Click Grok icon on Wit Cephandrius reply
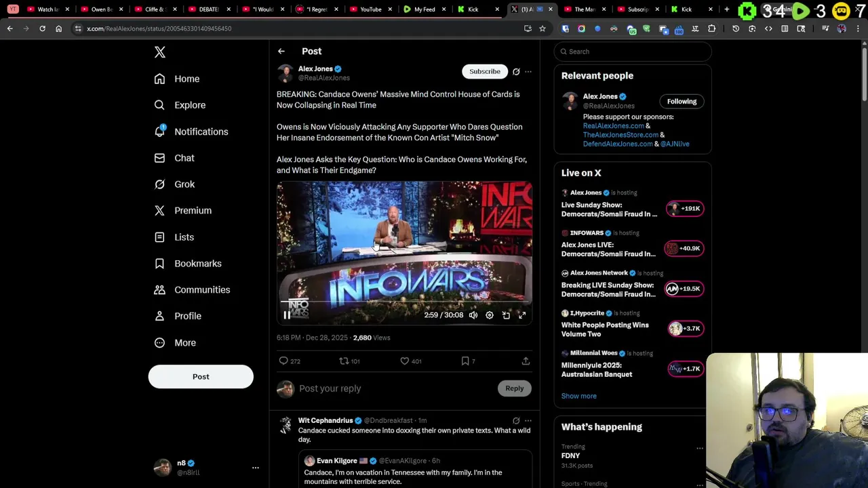Image resolution: width=868 pixels, height=488 pixels. 516,421
